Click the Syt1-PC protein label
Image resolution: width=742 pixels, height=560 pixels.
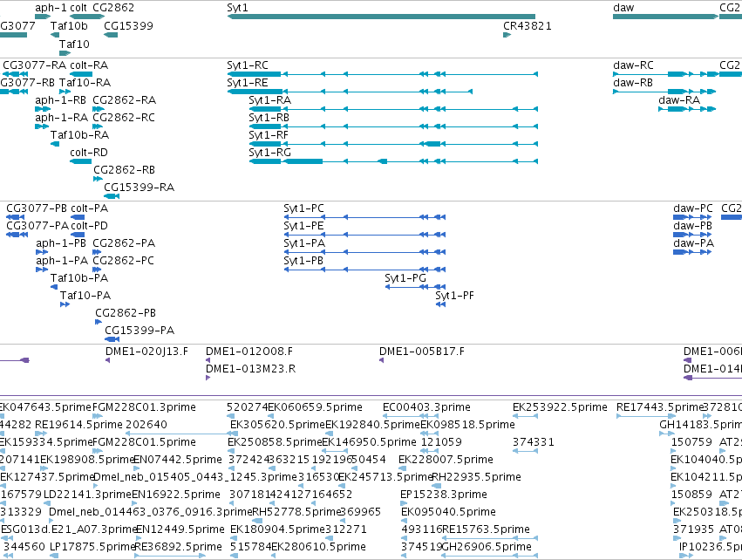(x=303, y=208)
